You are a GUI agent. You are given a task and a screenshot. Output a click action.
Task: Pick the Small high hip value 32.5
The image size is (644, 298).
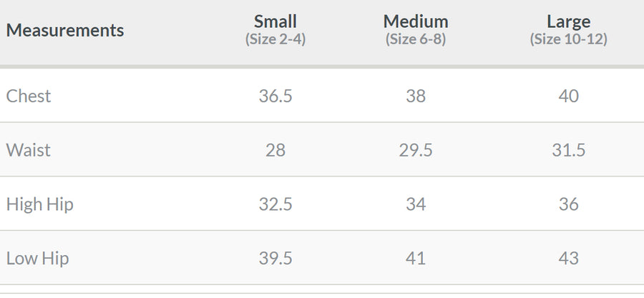click(275, 204)
